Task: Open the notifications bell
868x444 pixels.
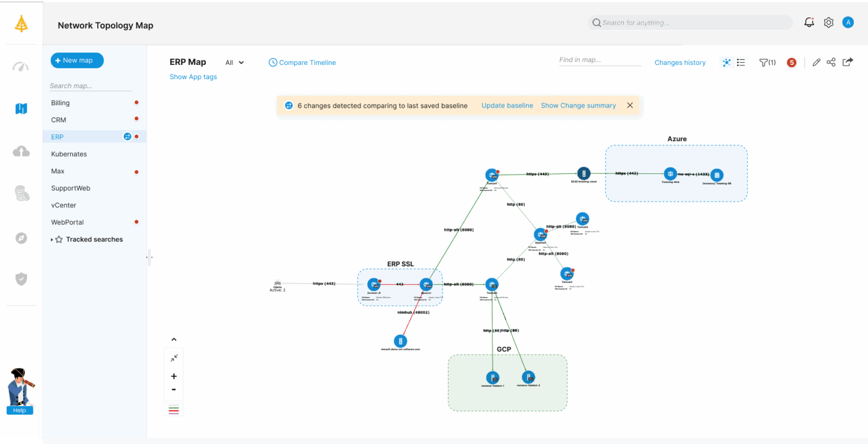Action: coord(809,23)
